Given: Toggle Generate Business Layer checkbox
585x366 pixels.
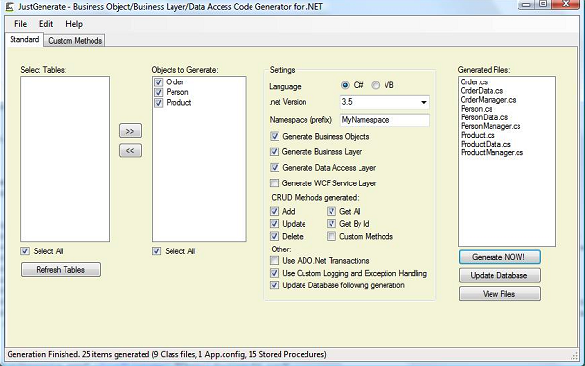Looking at the screenshot, I should [275, 151].
